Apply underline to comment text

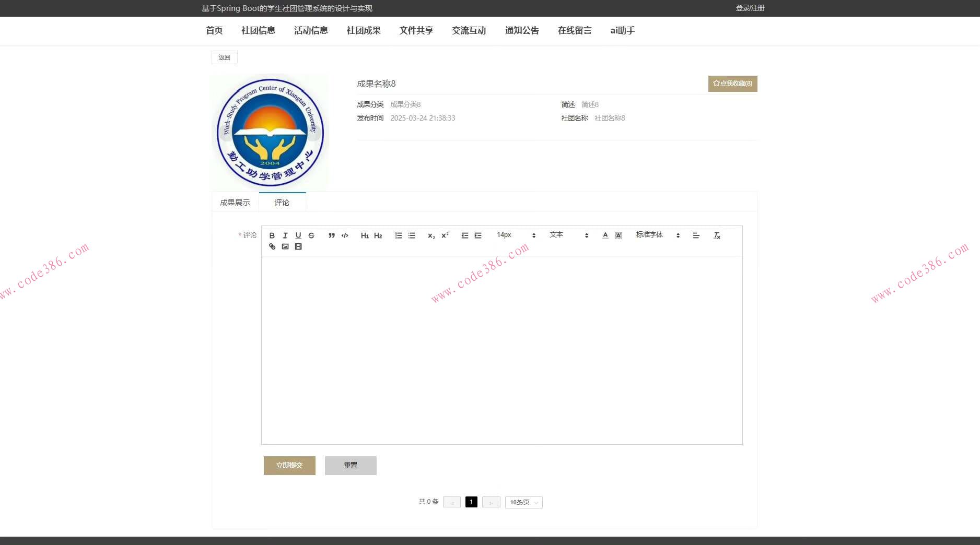(x=298, y=235)
